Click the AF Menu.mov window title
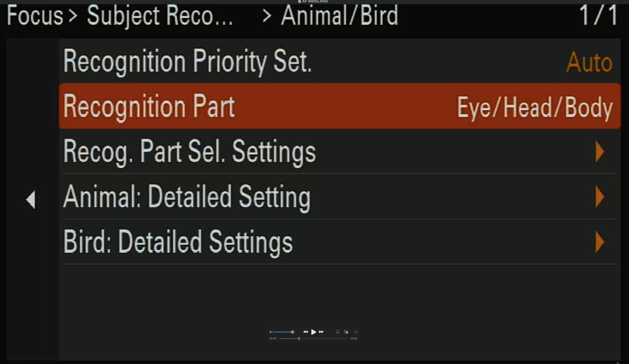Image resolution: width=629 pixels, height=364 pixels. tap(314, 2)
